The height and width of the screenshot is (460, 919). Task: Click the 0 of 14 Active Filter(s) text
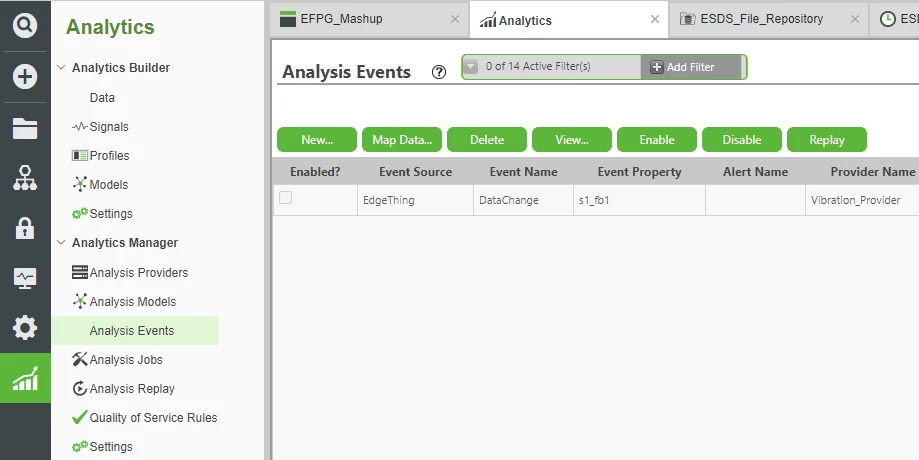click(538, 66)
